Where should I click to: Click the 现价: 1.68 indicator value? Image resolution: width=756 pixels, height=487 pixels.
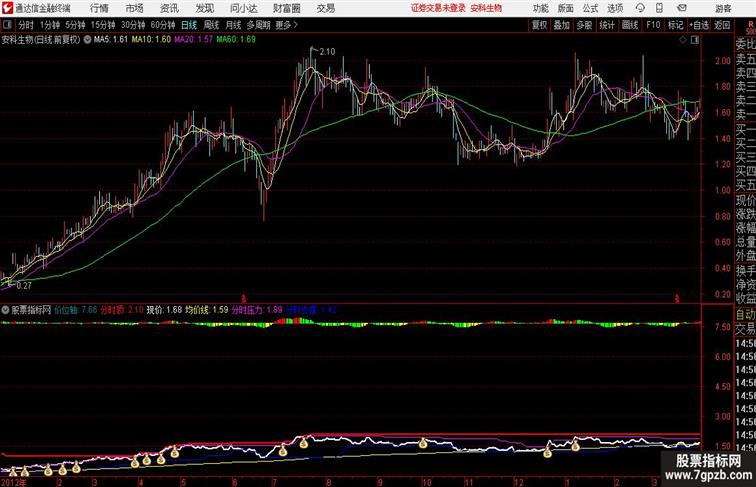(x=164, y=310)
